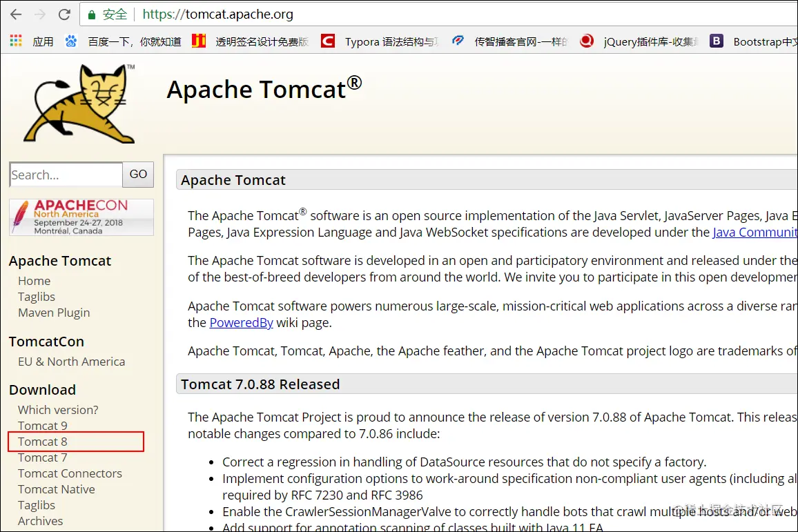Click the 百度一下,你就知道 bookmark label
The height and width of the screenshot is (532, 798).
tap(135, 41)
